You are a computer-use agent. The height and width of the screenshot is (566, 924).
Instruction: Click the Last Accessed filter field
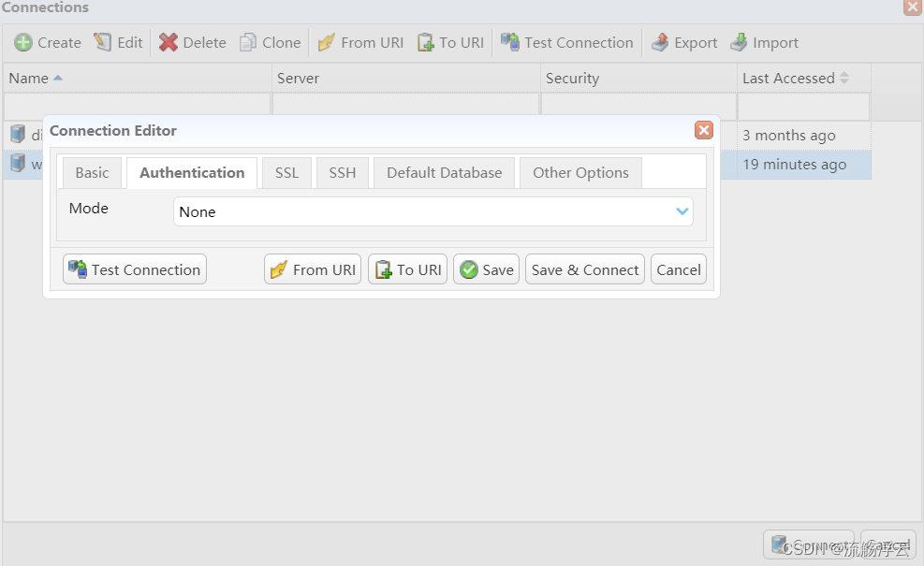tap(804, 107)
